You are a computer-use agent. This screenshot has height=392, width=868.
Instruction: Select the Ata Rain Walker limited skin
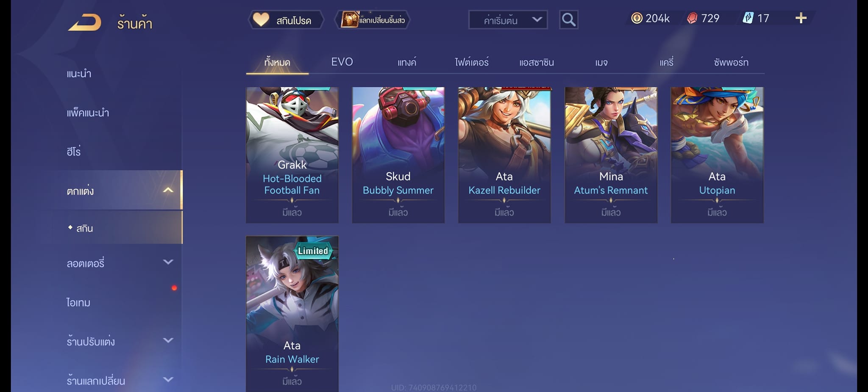292,314
